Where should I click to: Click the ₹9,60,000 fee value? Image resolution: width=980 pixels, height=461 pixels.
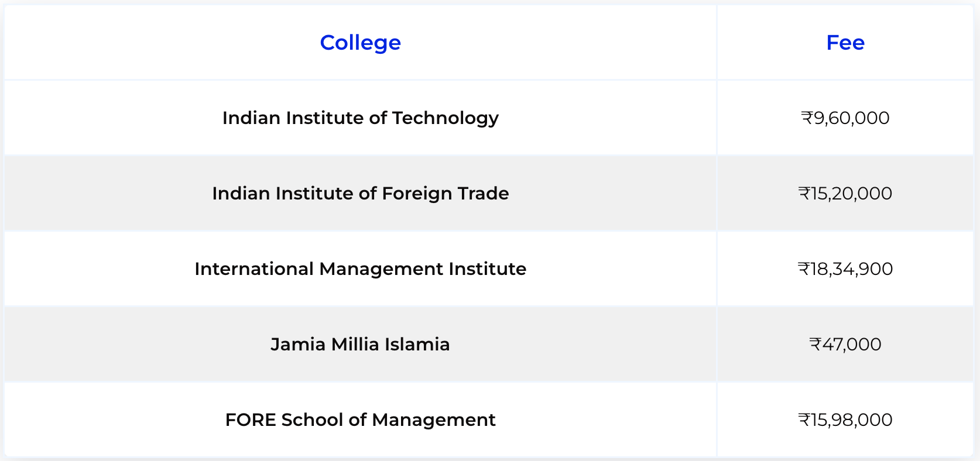(x=845, y=118)
